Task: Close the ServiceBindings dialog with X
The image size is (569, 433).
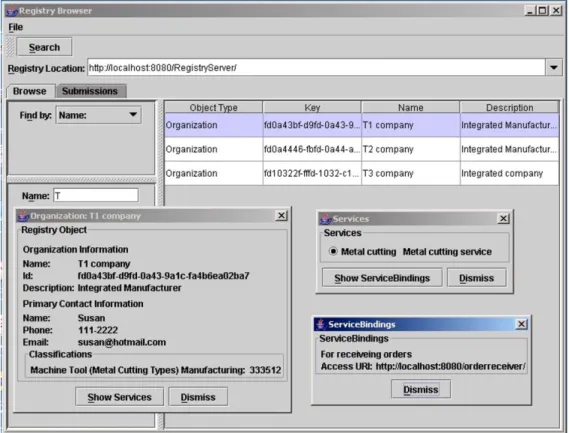Action: 521,324
